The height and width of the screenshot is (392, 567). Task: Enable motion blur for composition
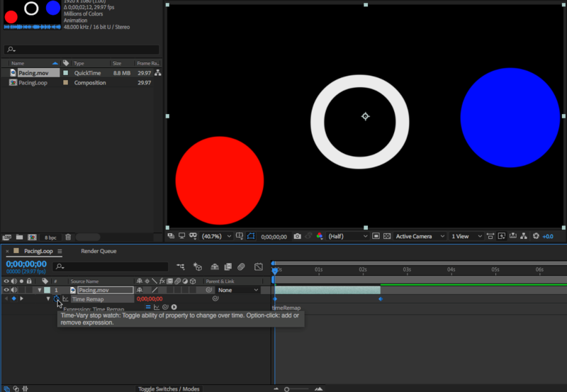pos(241,267)
